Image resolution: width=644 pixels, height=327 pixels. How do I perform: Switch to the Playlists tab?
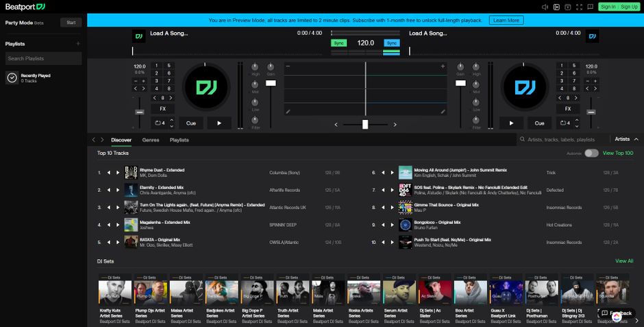(x=179, y=140)
